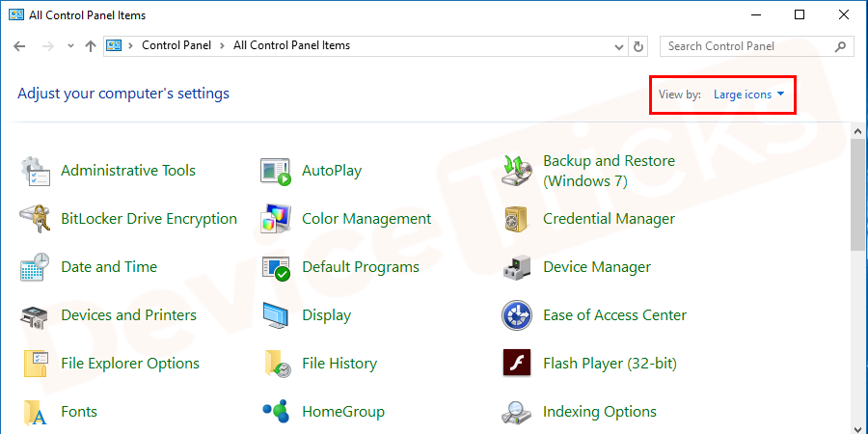Open Backup and Restore icon
Viewport: 868px width, 434px height.
coord(518,171)
